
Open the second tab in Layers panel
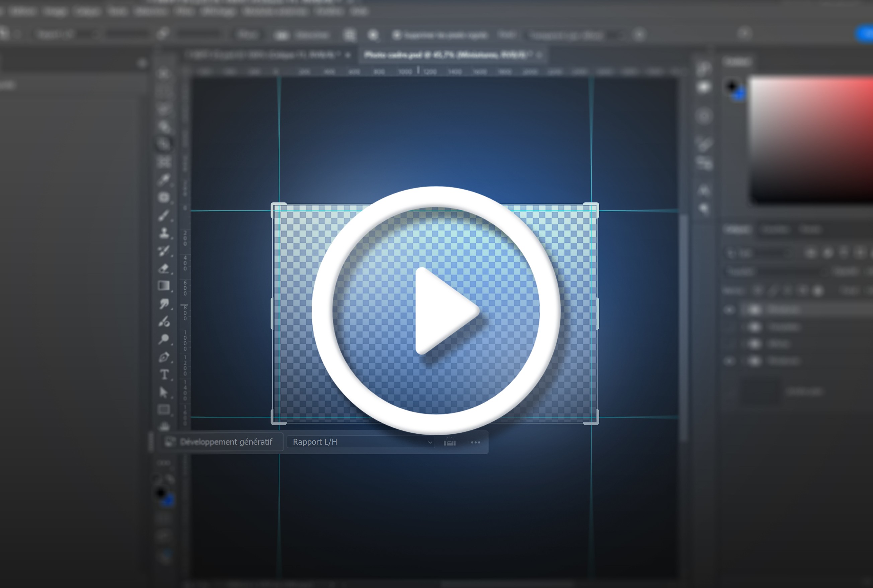point(776,229)
